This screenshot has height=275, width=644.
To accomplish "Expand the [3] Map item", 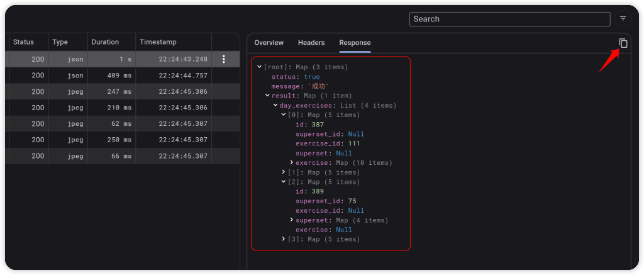I will [x=284, y=239].
